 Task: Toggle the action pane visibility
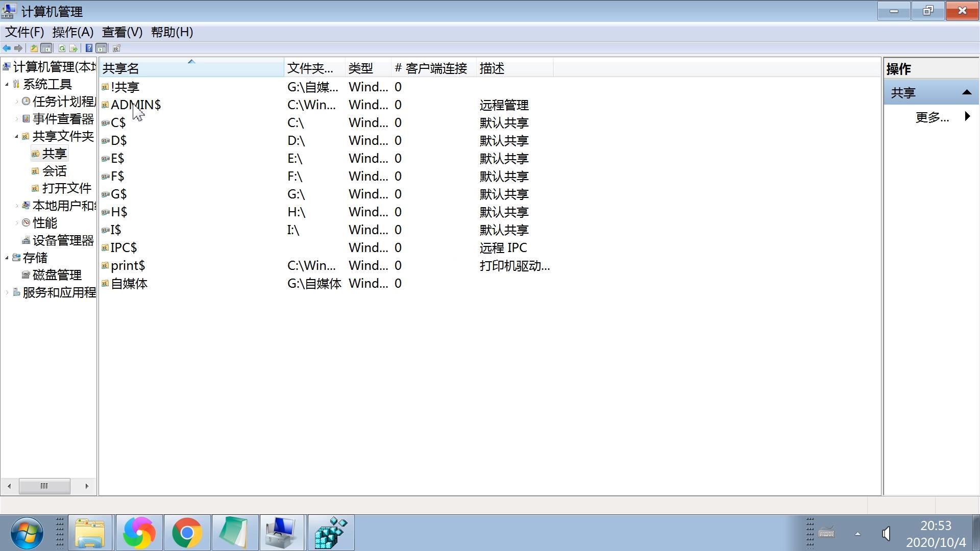[x=102, y=48]
